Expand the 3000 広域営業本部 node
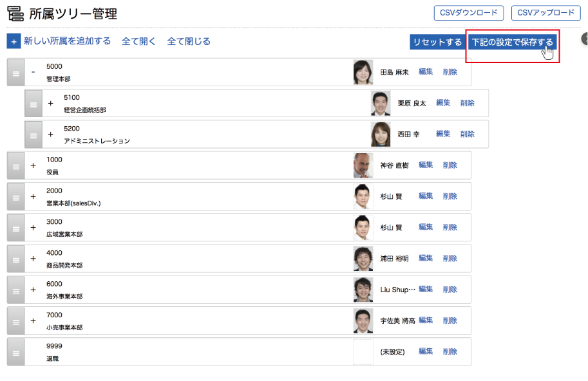 (x=33, y=227)
